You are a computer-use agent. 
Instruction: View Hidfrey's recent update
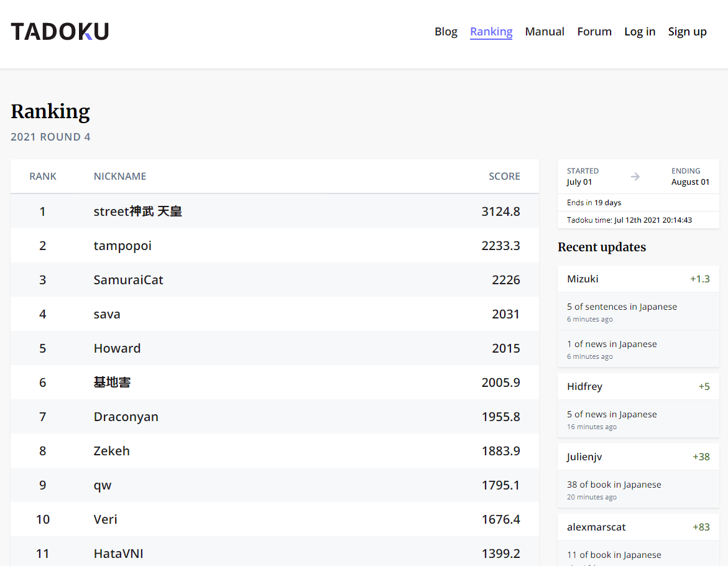click(x=584, y=386)
